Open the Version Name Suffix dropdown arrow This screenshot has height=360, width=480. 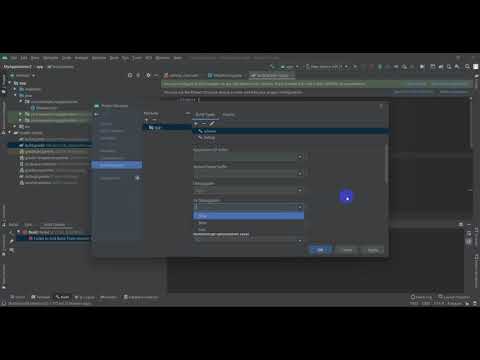point(300,173)
